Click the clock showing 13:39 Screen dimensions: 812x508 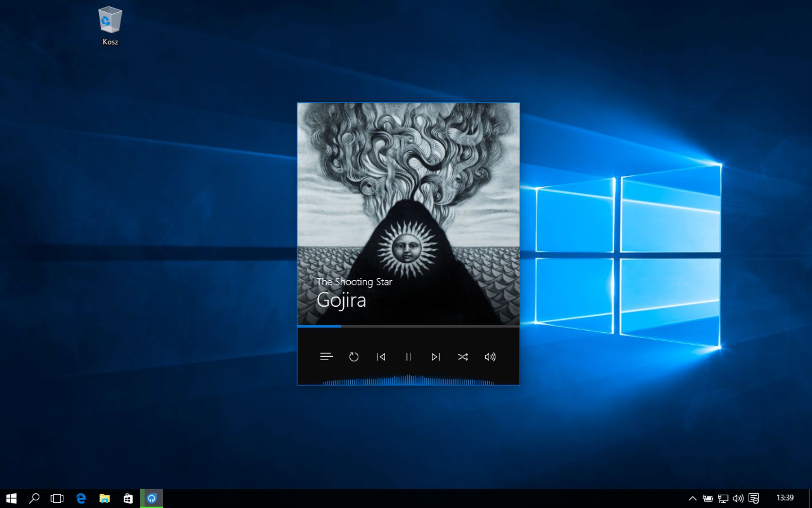tap(785, 498)
